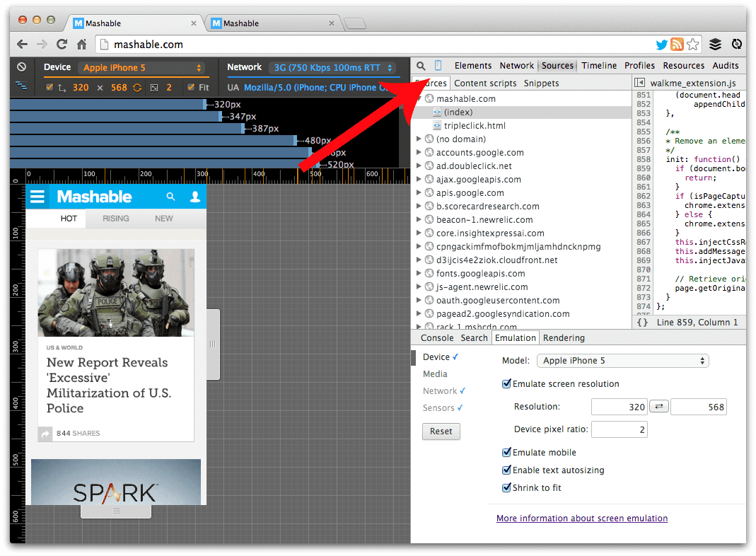Pretty print code with curly braces icon
Viewport: 756px width, 556px height.
pos(642,322)
